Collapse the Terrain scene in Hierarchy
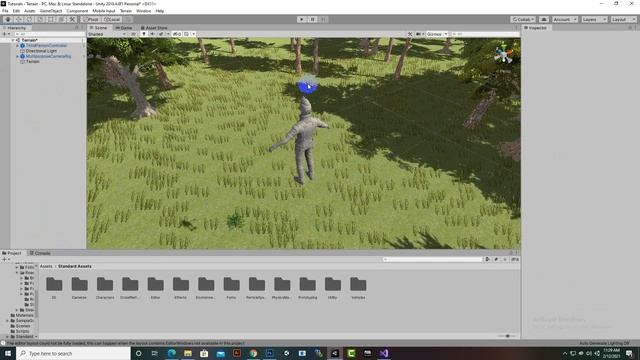 click(x=13, y=40)
